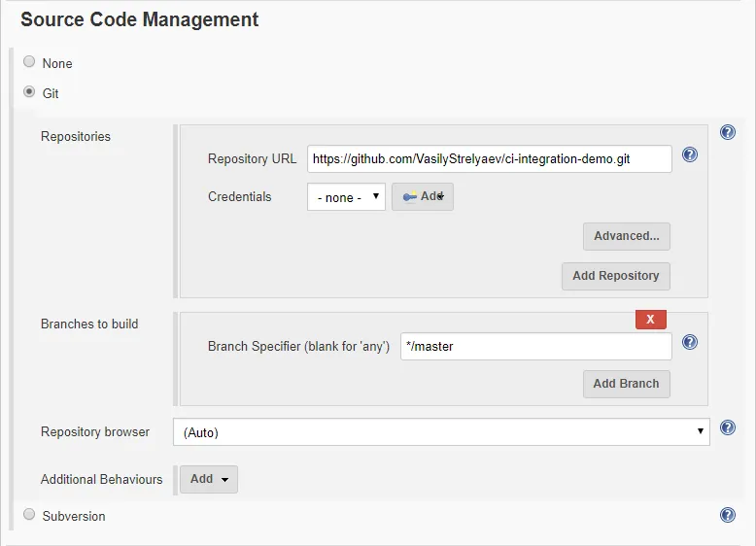
Task: Click the Subversion option label
Action: (74, 516)
